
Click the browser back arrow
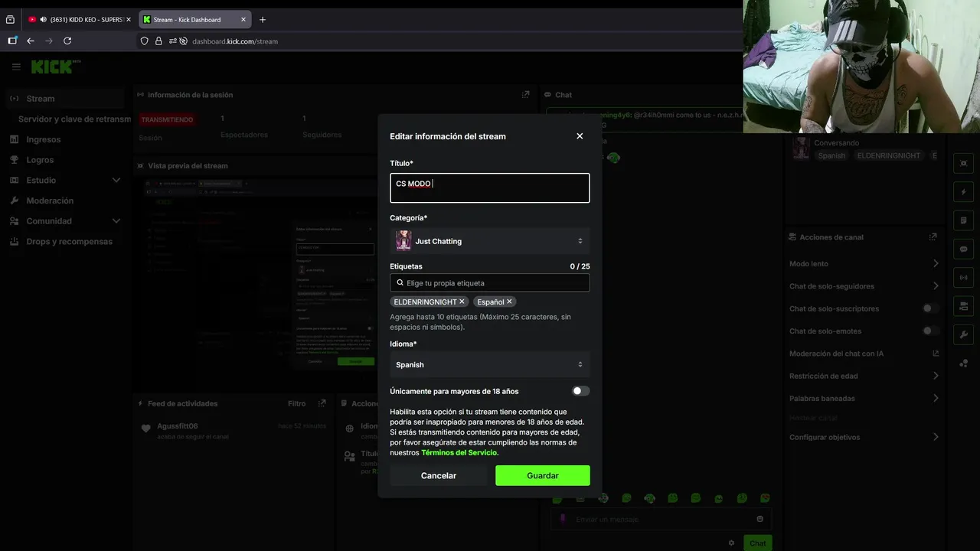coord(31,41)
